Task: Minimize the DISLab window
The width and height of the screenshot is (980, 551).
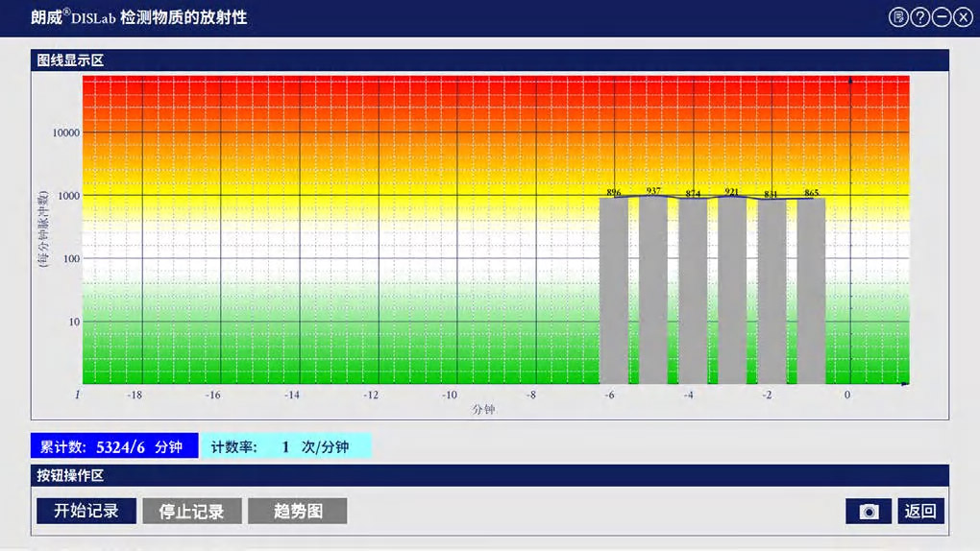Action: click(942, 17)
